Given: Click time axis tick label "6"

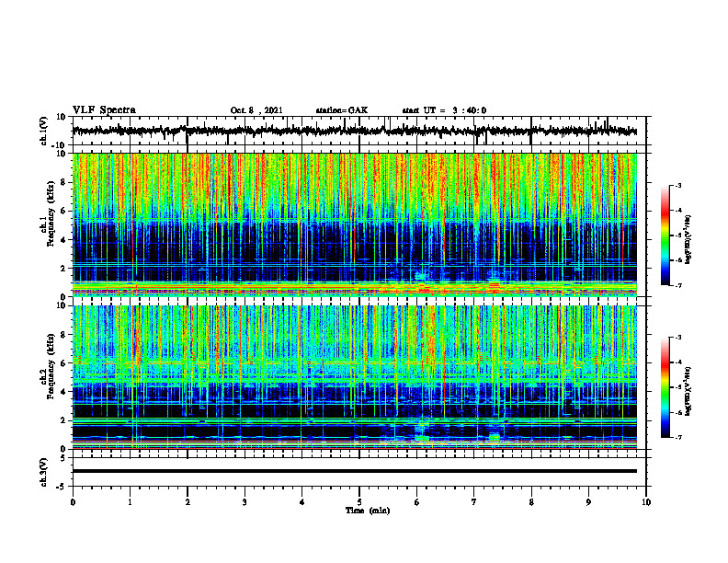Looking at the screenshot, I should coord(416,502).
